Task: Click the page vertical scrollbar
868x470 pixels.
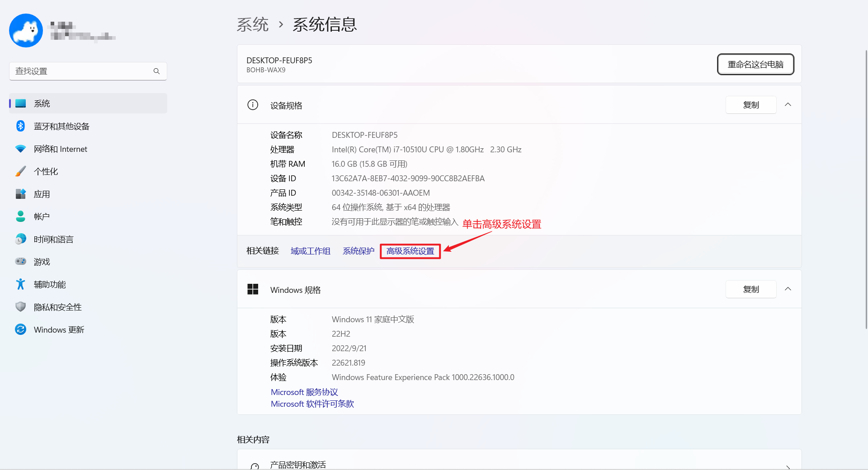Action: [x=866, y=190]
